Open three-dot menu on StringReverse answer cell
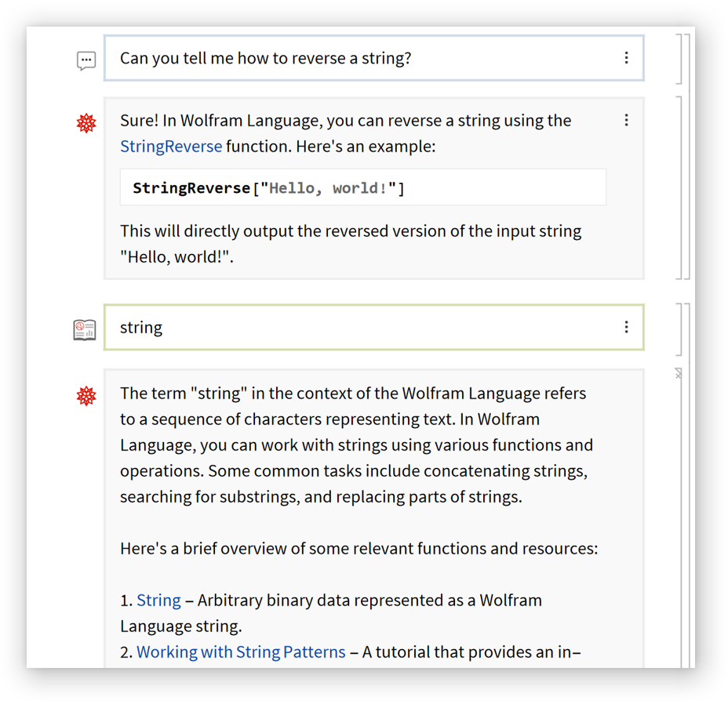The height and width of the screenshot is (704, 728). pos(626,121)
